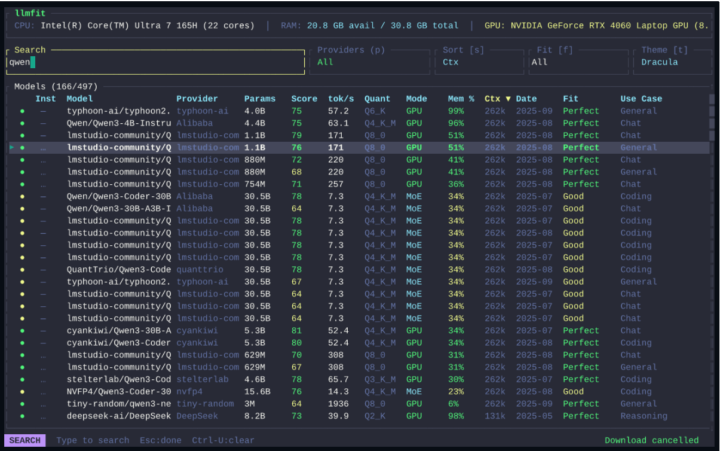
Task: Click the green dot beside tiny-random/qwen3-ne
Action: (x=22, y=403)
